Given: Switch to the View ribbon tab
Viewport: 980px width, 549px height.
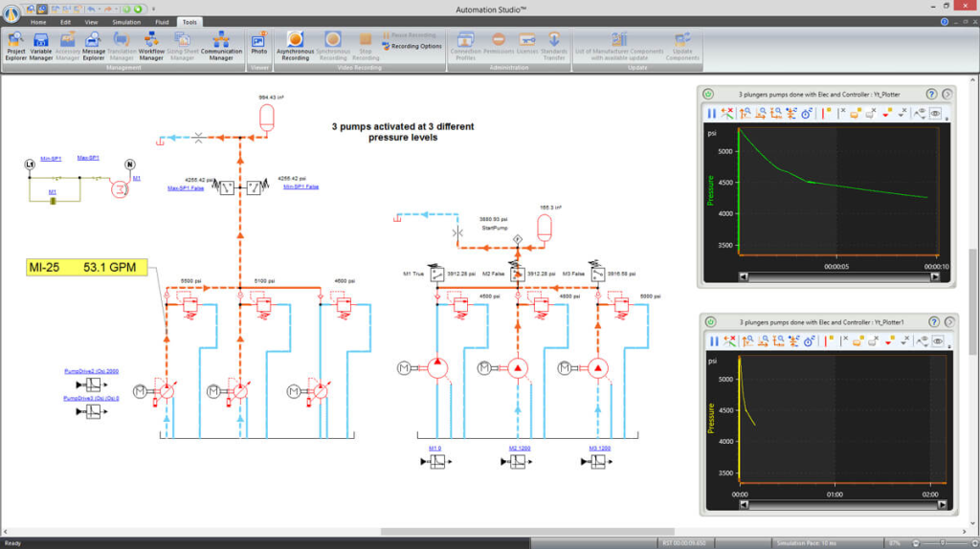Looking at the screenshot, I should pyautogui.click(x=91, y=23).
